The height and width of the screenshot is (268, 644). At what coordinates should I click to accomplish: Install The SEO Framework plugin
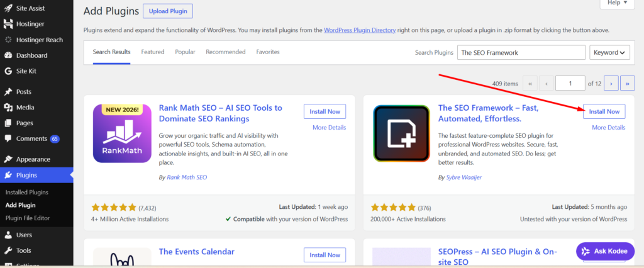[x=604, y=111]
